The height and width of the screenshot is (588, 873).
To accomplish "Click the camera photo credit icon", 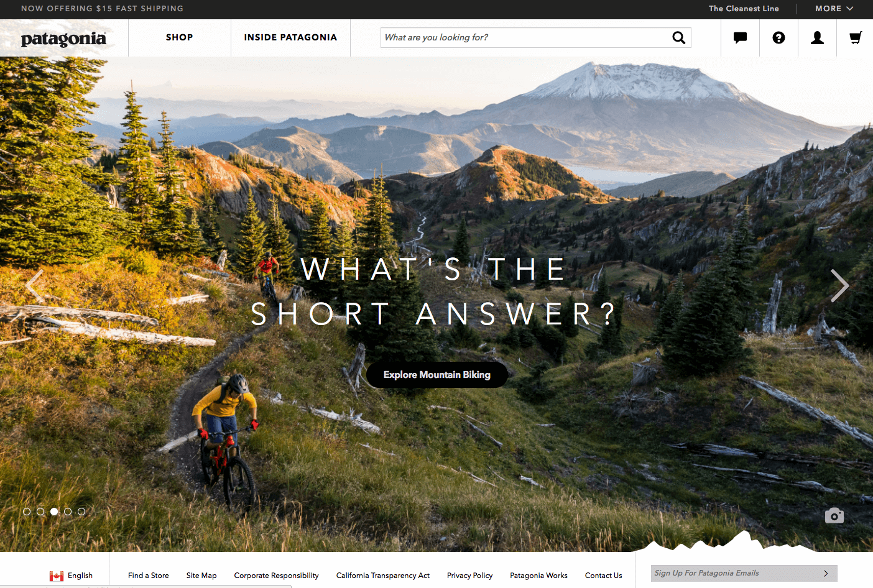I will tap(834, 515).
